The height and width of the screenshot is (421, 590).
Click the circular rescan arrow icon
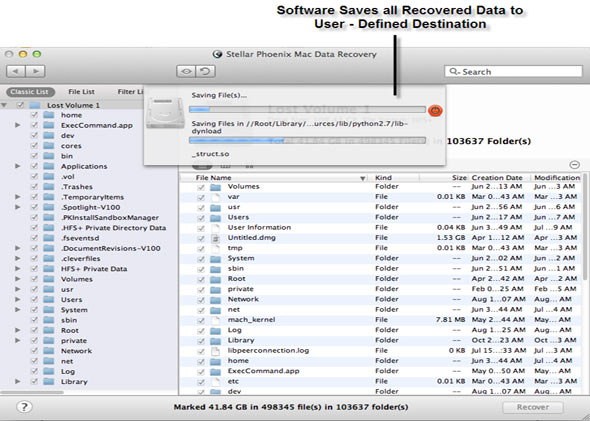coord(205,71)
